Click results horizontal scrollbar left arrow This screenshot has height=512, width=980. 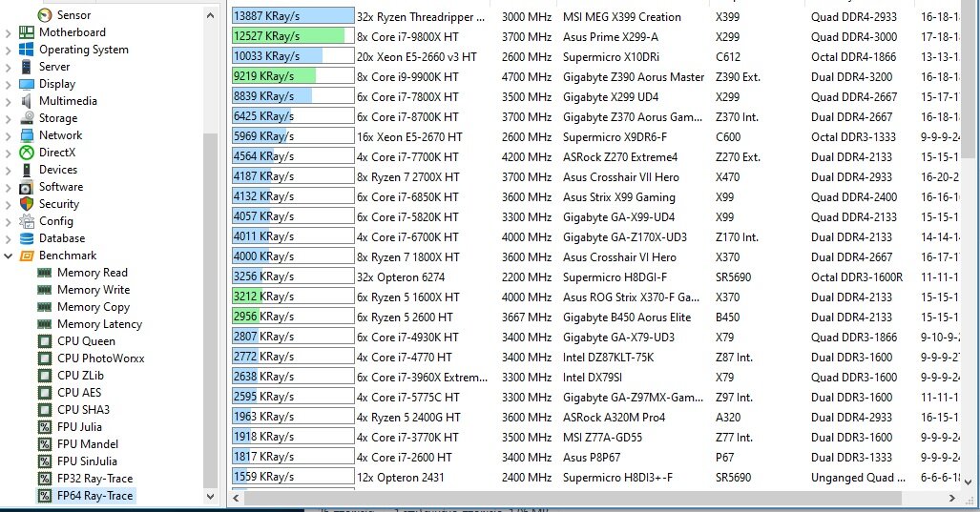(x=237, y=499)
